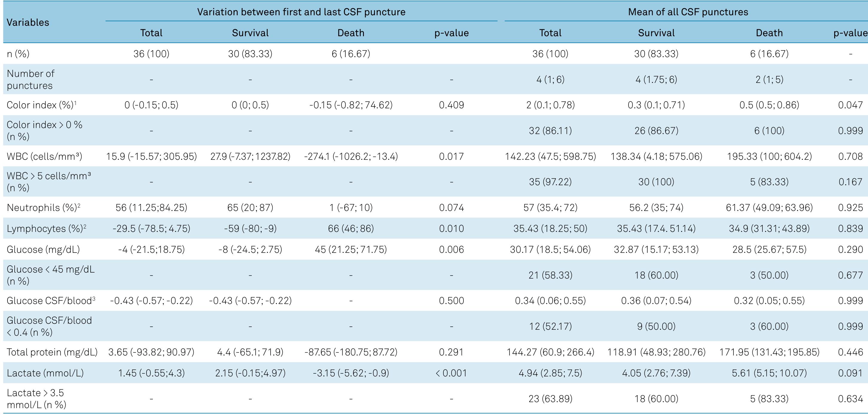Click the 0.047 color index p-value
868x415 pixels.
click(x=850, y=105)
